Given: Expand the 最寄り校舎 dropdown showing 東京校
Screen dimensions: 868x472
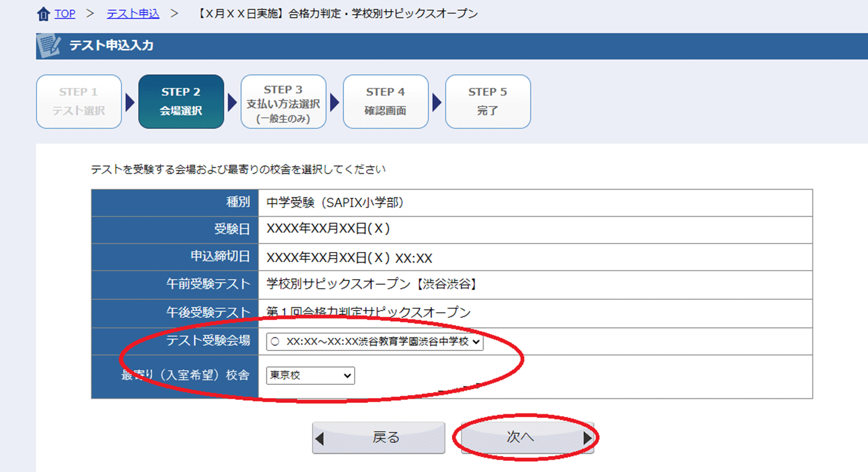Looking at the screenshot, I should (310, 375).
